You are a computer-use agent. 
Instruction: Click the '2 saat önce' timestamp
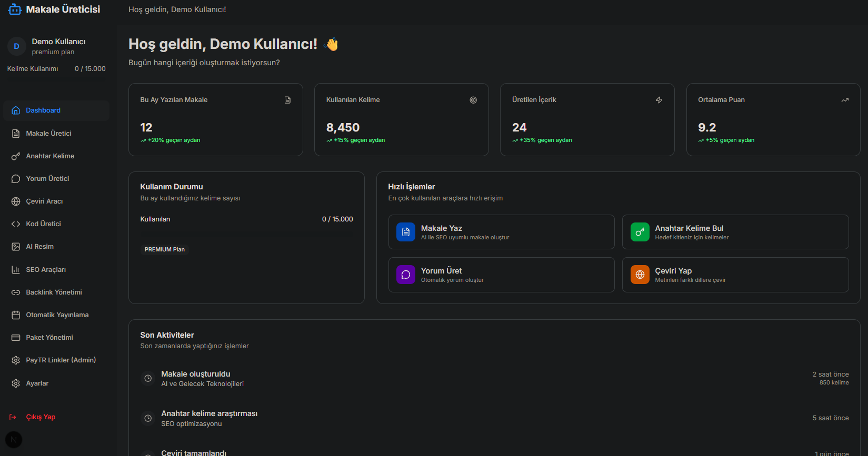(x=831, y=374)
